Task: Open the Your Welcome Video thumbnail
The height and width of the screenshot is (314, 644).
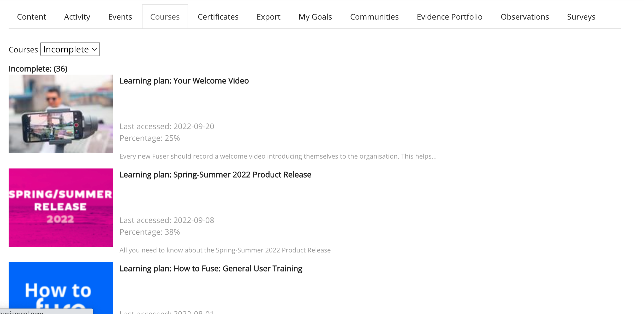Action: [61, 114]
